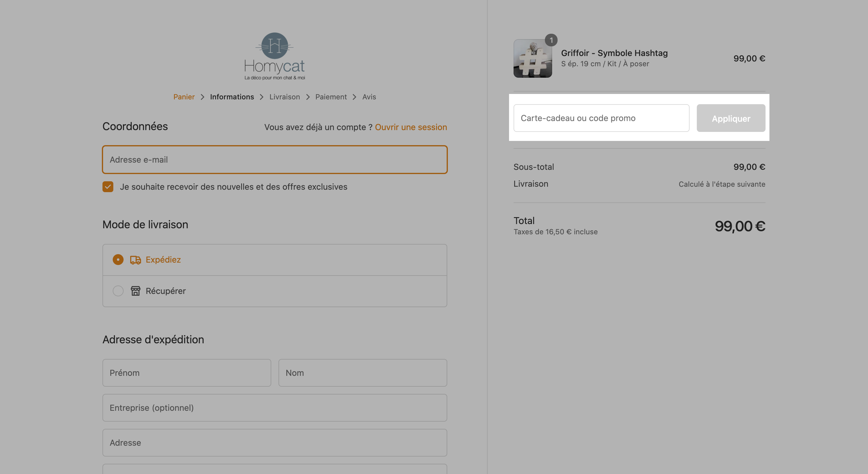
Task: Click the Informations breadcrumb step
Action: 232,97
